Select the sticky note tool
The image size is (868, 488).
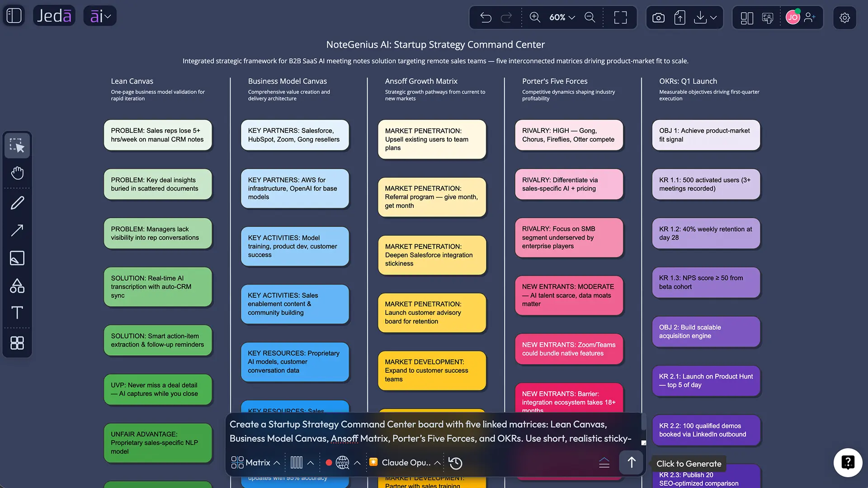point(17,258)
